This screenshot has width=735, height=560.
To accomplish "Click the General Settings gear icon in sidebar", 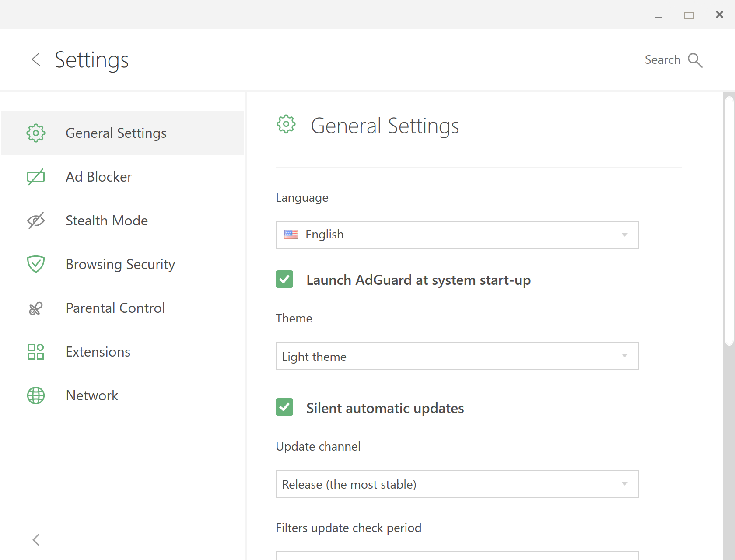I will click(36, 133).
